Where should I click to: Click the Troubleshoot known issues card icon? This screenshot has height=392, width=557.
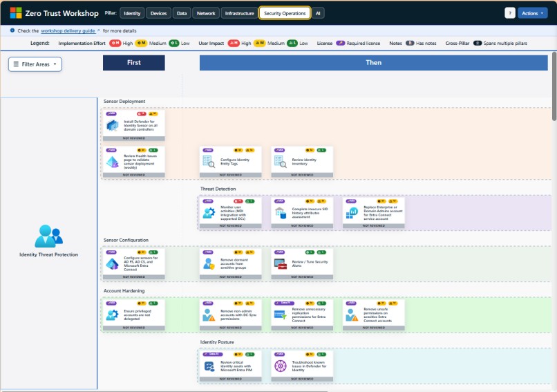(x=280, y=366)
